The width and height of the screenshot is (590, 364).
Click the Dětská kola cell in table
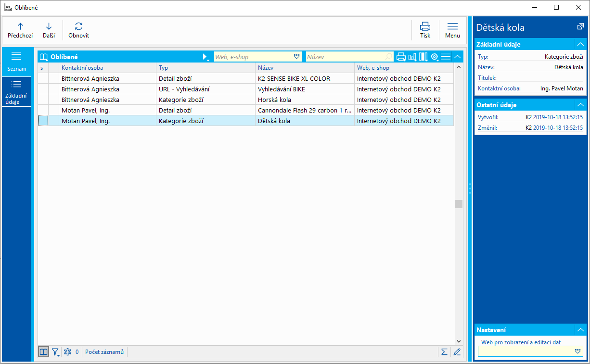tap(304, 121)
